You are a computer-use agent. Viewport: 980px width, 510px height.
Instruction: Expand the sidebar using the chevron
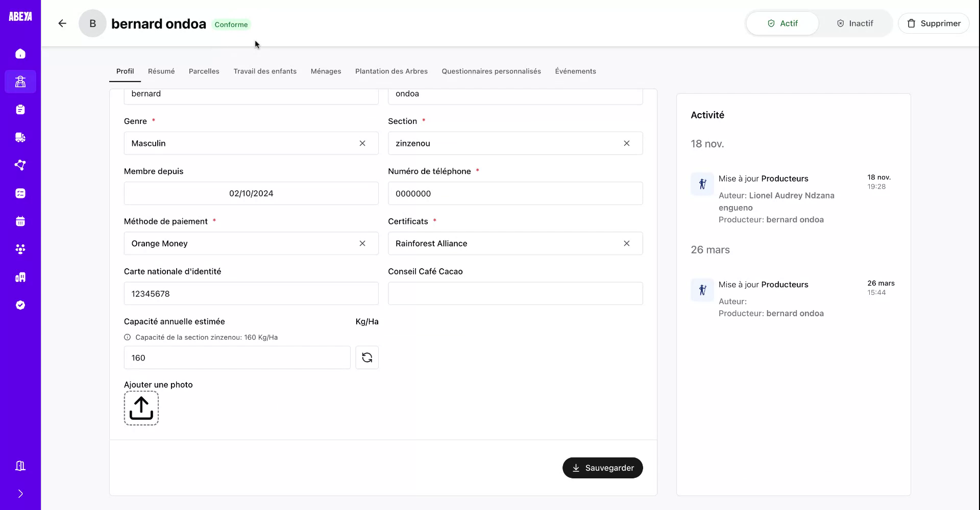coord(20,494)
